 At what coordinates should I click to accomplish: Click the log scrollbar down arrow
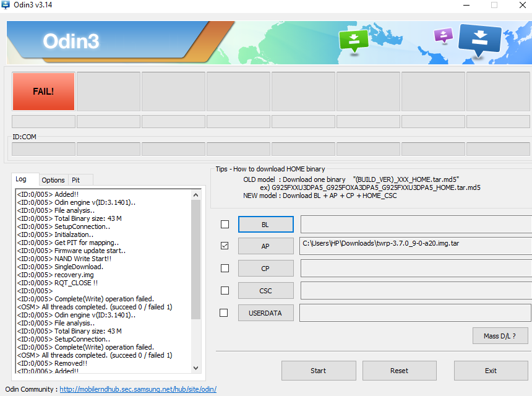pyautogui.click(x=195, y=368)
